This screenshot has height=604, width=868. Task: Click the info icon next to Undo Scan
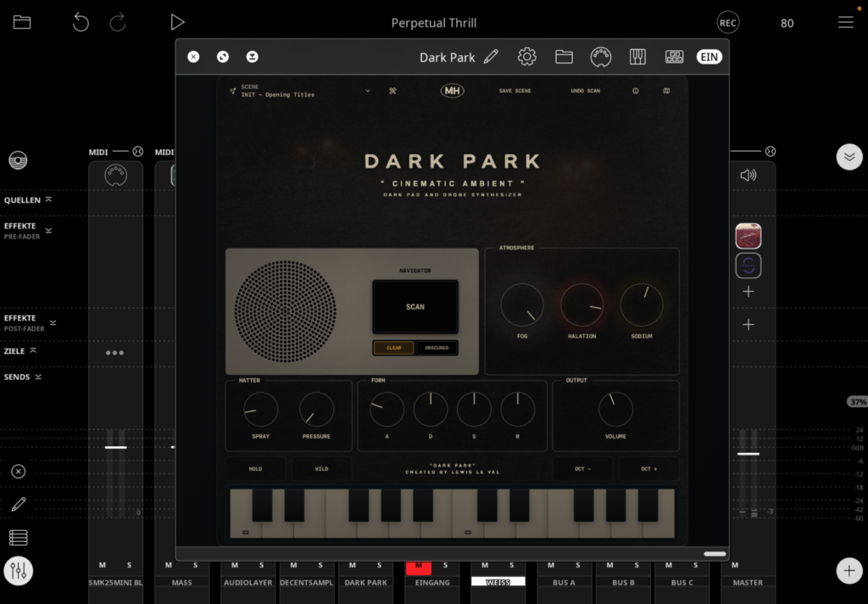tap(636, 91)
